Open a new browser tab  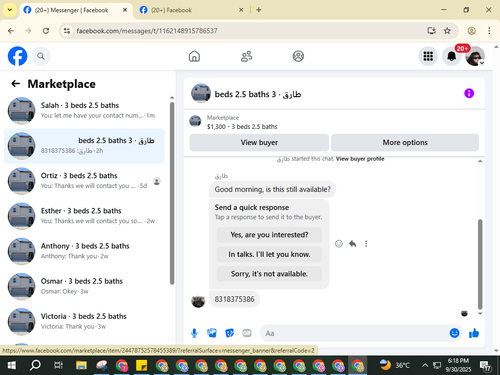259,10
